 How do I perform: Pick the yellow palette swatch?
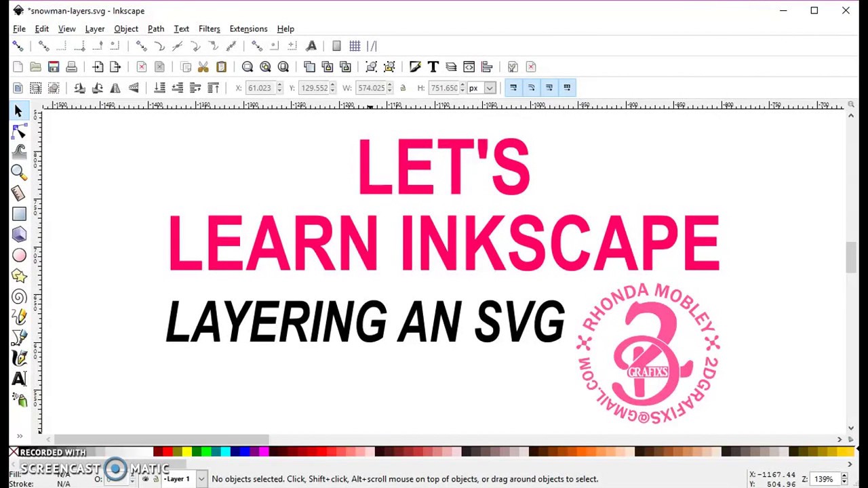click(x=186, y=451)
